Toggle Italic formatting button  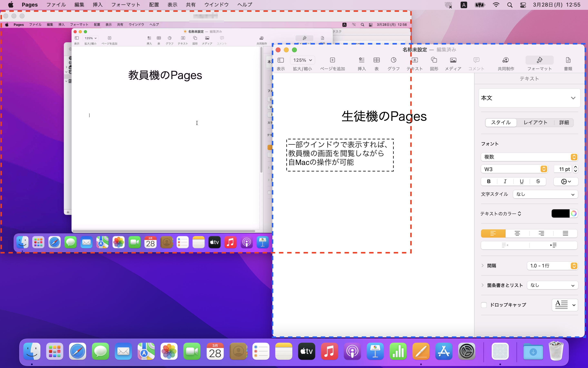click(505, 182)
